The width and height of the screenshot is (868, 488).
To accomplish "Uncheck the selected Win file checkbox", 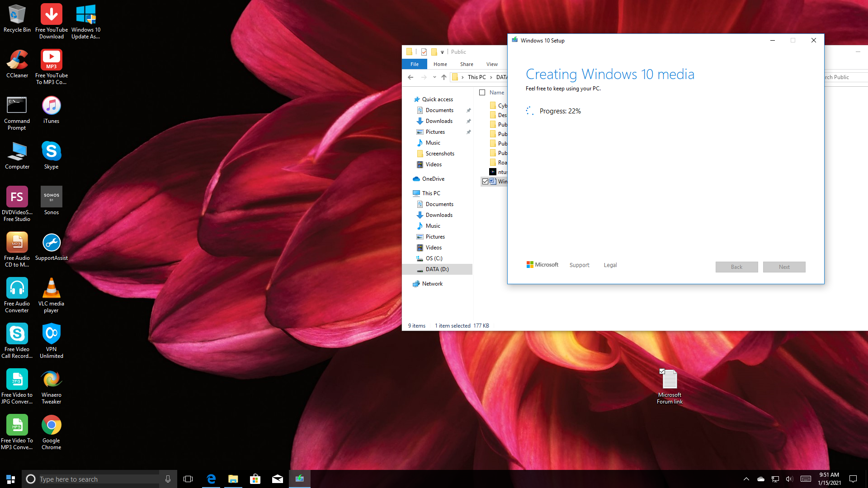I will 485,182.
